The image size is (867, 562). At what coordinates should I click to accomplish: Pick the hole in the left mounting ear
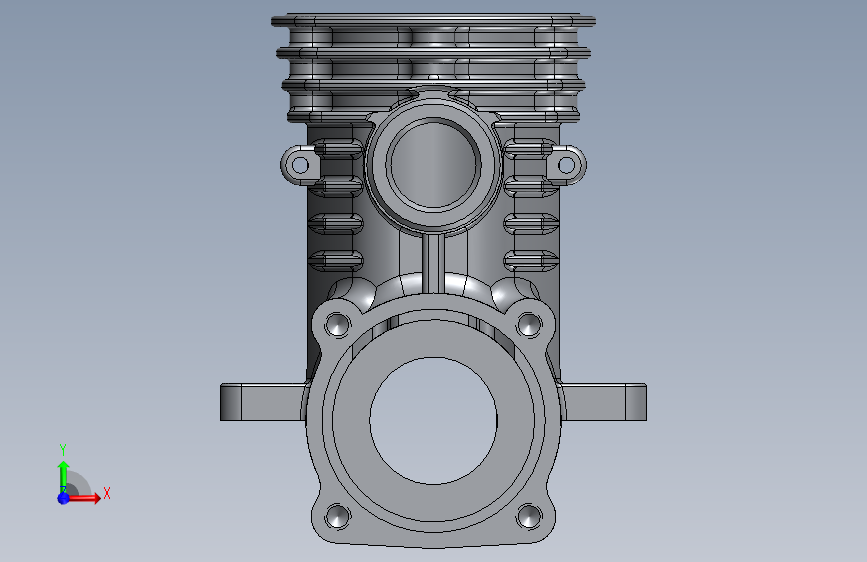point(300,165)
